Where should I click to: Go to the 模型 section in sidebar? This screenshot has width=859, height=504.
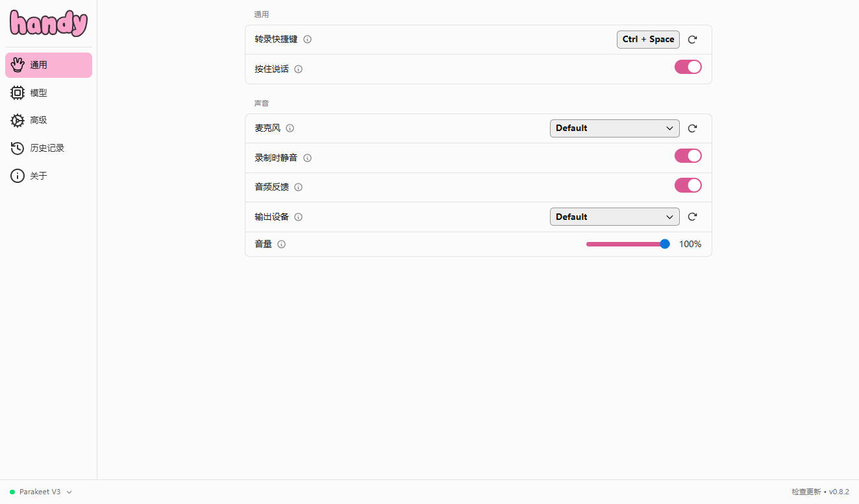(38, 93)
